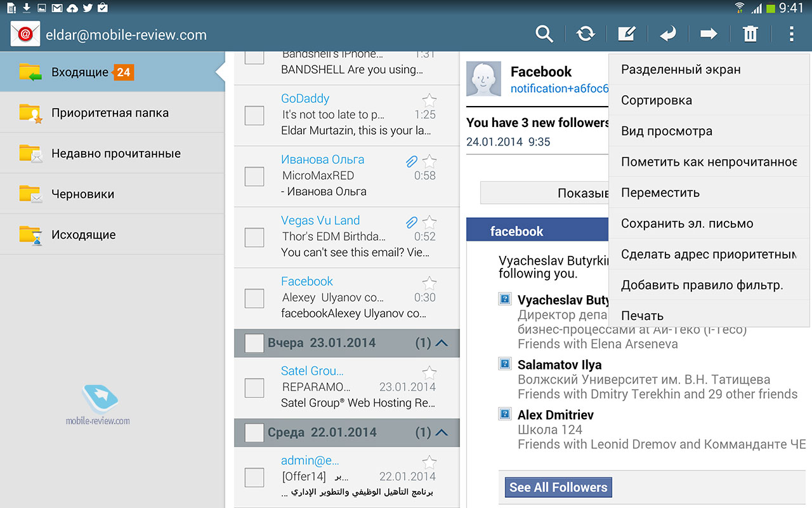Image resolution: width=812 pixels, height=508 pixels.
Task: Check the Satel Group email checkbox
Action: (x=254, y=388)
